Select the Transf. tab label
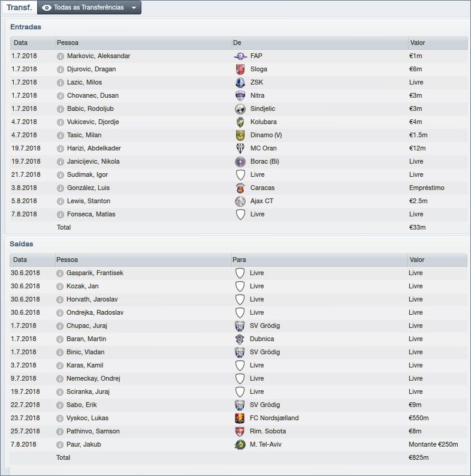Image resolution: width=471 pixels, height=476 pixels. pos(19,8)
